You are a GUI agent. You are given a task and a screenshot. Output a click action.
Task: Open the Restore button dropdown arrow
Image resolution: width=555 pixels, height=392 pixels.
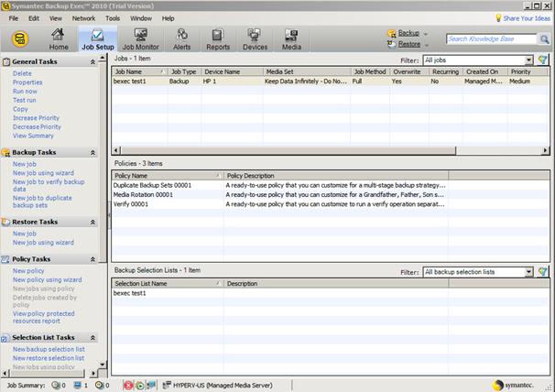426,45
